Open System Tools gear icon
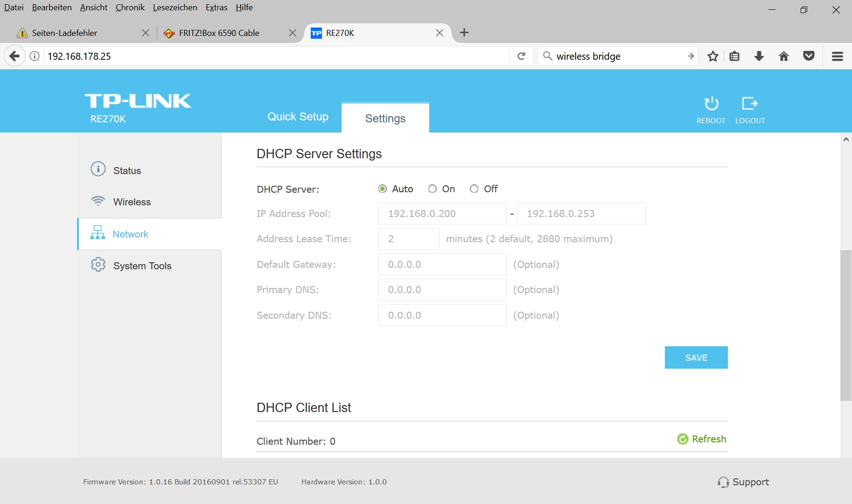 tap(98, 265)
